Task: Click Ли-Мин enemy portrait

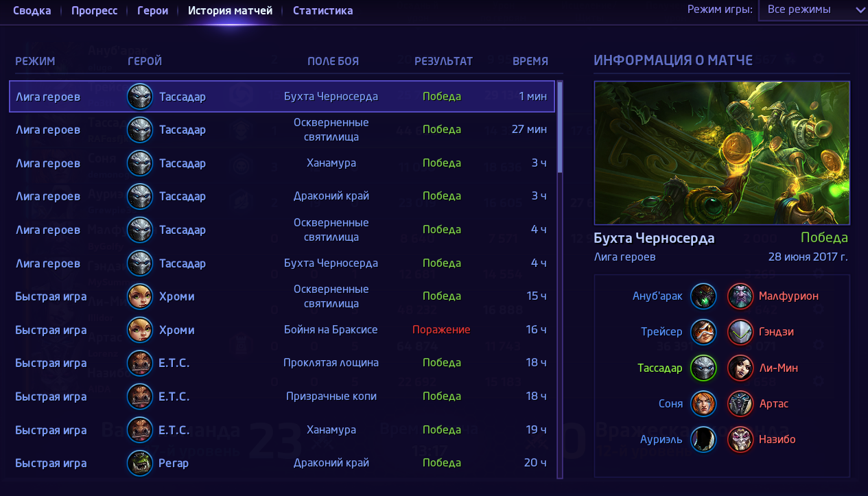Action: point(740,368)
